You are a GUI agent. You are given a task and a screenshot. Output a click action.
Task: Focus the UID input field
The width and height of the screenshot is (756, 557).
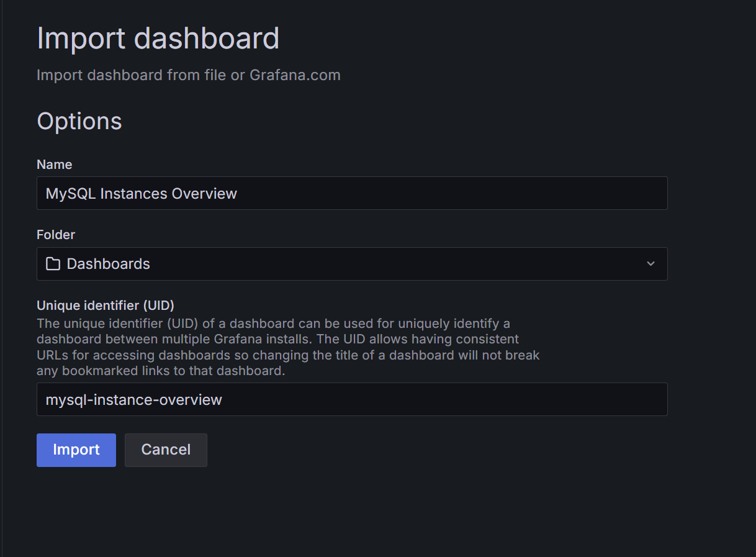click(352, 399)
